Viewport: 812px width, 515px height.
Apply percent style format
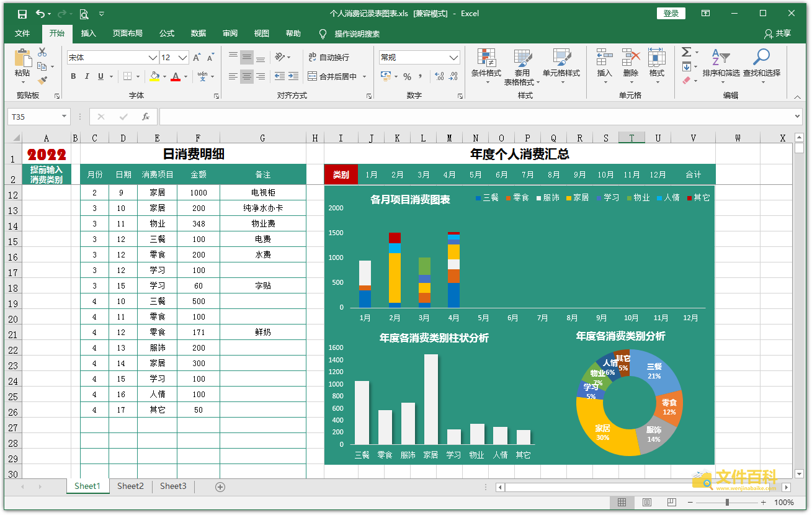[x=407, y=76]
